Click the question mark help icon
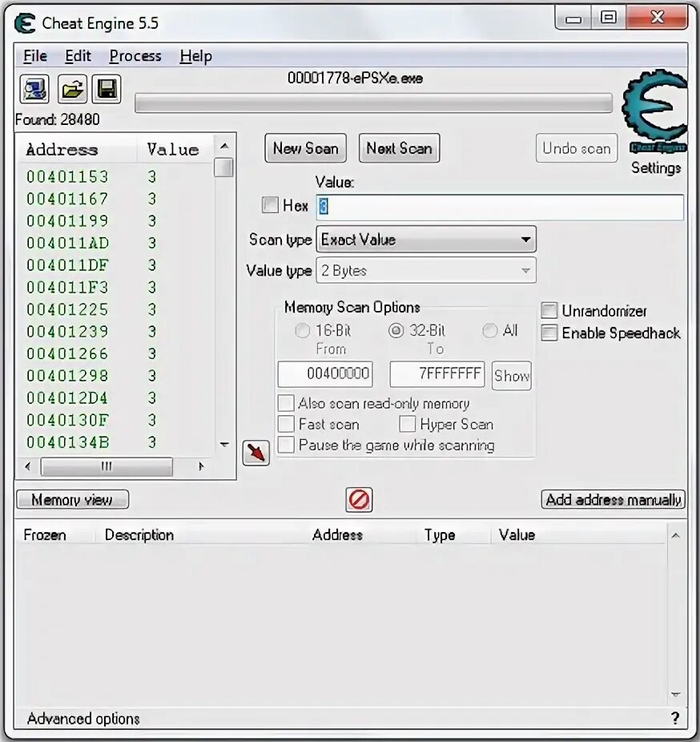This screenshot has height=742, width=700. [x=675, y=718]
